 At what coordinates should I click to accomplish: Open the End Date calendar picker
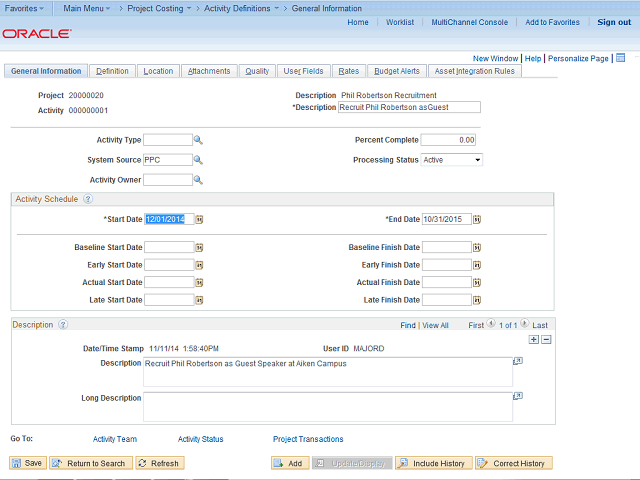tap(477, 219)
